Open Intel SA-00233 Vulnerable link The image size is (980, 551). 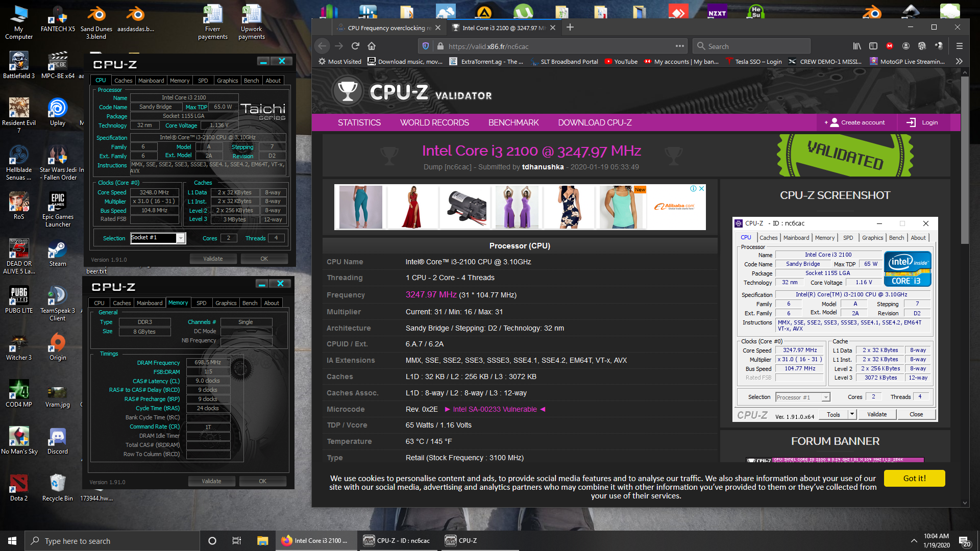[495, 409]
